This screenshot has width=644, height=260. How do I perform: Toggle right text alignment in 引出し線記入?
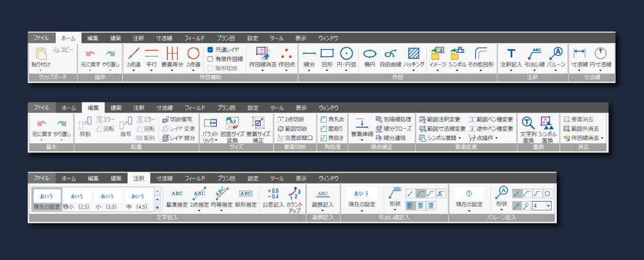coord(430,205)
